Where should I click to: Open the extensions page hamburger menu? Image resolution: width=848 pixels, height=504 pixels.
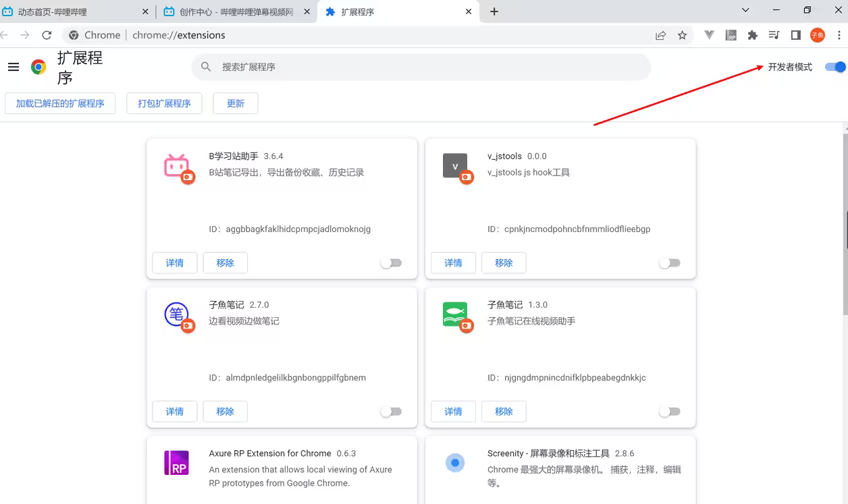(x=14, y=67)
